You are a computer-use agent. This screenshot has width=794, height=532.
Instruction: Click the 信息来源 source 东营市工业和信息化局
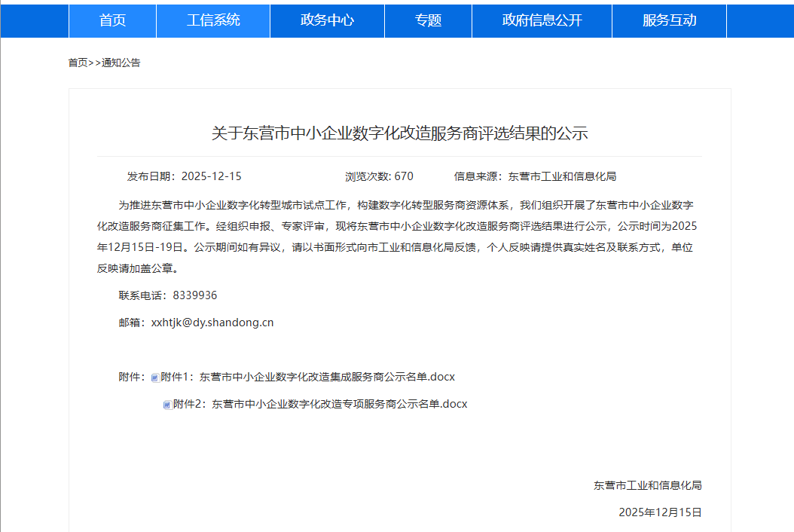pyautogui.click(x=562, y=176)
